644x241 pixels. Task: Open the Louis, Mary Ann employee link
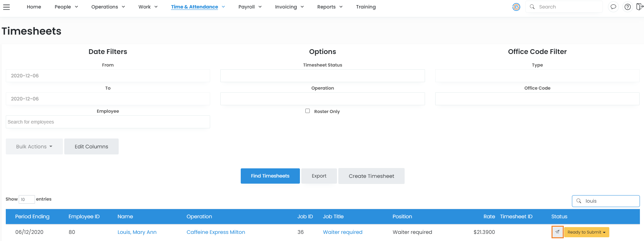[x=137, y=232]
